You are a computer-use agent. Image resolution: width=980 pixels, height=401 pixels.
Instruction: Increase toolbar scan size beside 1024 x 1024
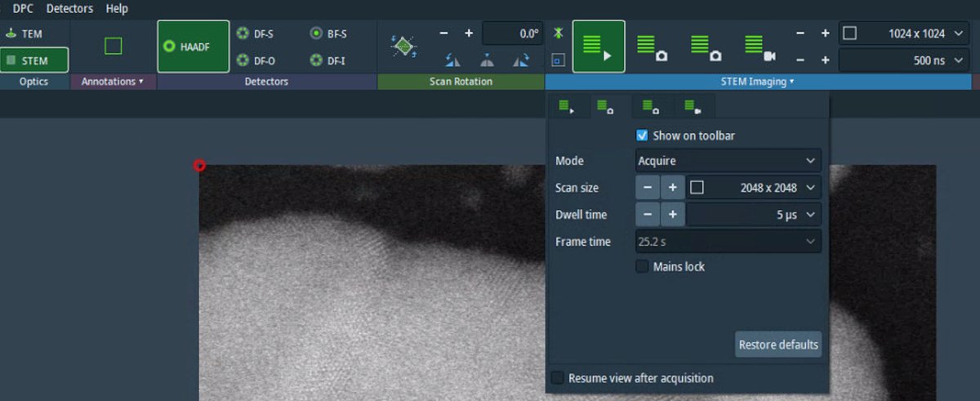point(825,33)
